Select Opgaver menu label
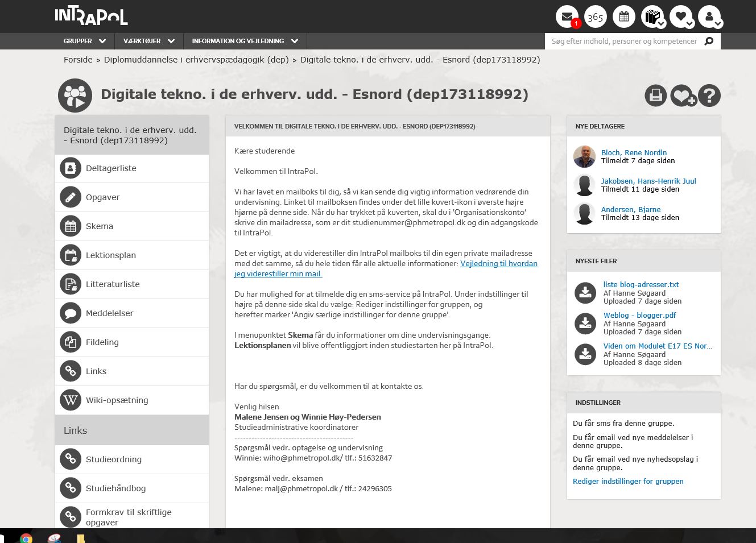Viewport: 756px width, 543px height. click(x=103, y=197)
